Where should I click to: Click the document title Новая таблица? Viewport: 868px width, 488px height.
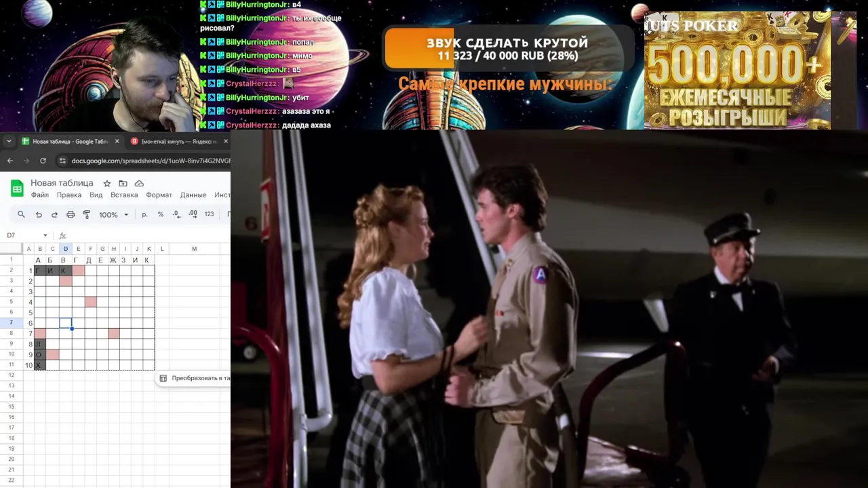(x=62, y=183)
